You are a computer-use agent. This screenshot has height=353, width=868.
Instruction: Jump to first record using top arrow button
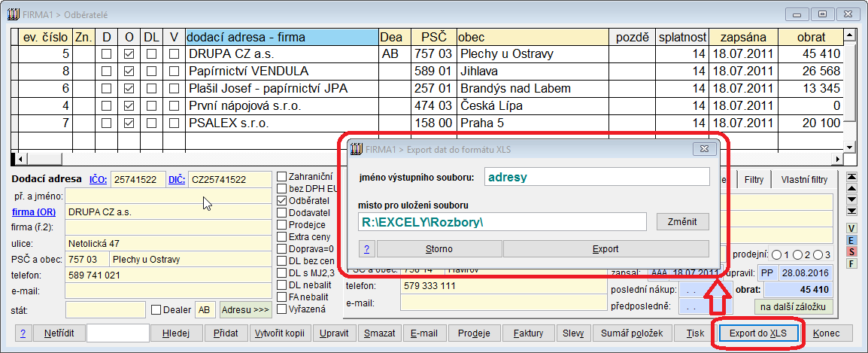(851, 178)
